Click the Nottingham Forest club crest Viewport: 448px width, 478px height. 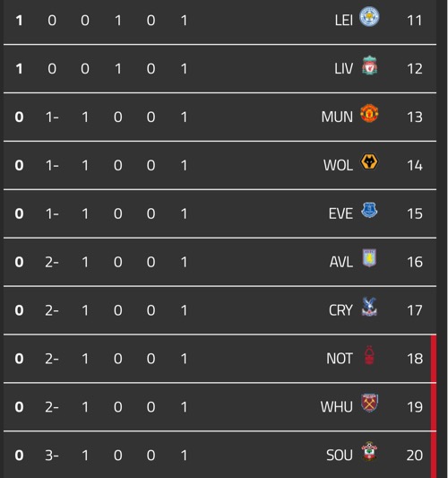369,355
